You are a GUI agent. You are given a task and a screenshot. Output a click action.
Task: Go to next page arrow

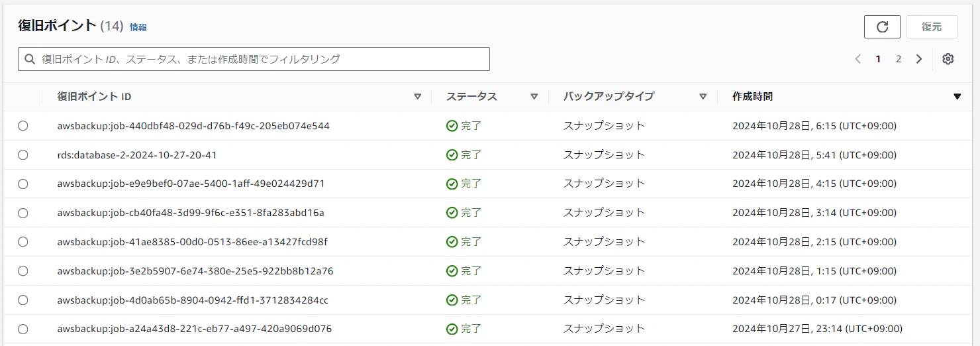tap(919, 59)
